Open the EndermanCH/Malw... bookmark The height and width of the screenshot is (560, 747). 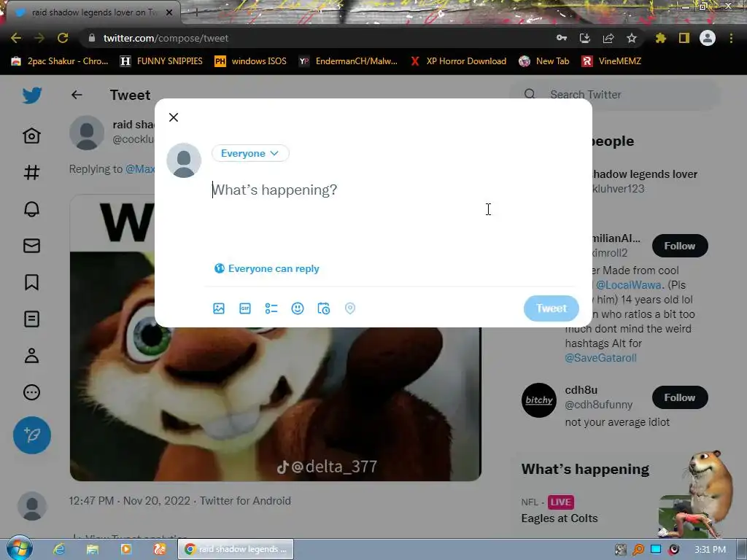click(x=348, y=61)
